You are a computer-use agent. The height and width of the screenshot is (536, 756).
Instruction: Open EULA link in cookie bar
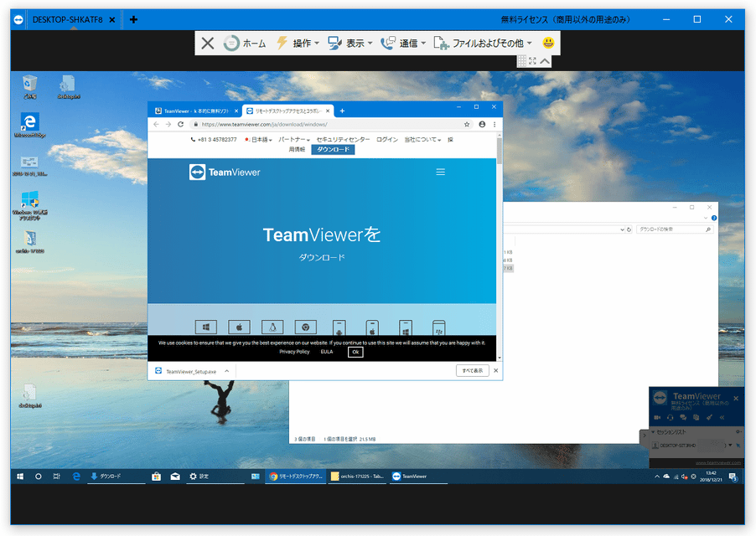[x=327, y=352]
